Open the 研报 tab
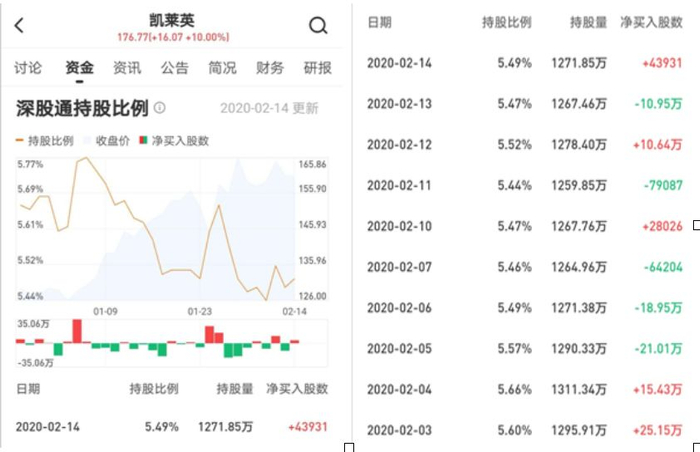700x452 pixels. pyautogui.click(x=317, y=68)
